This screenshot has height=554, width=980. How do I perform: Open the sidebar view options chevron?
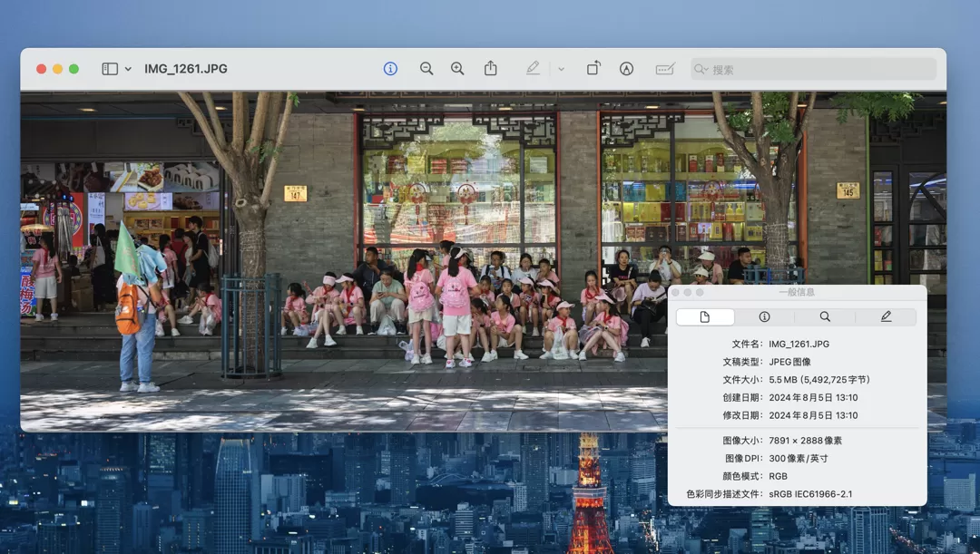click(128, 69)
